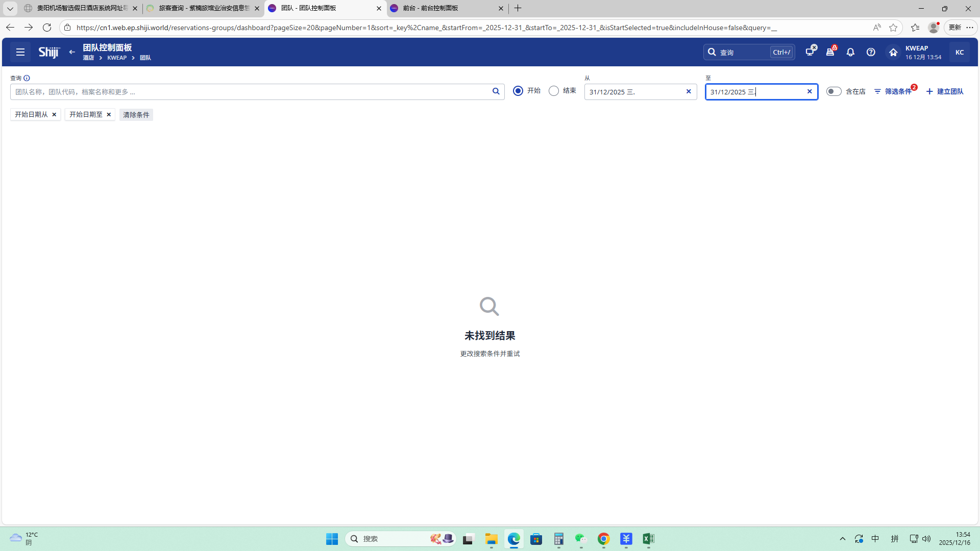Open the 从 start date picker field
980x551 pixels.
tap(633, 92)
